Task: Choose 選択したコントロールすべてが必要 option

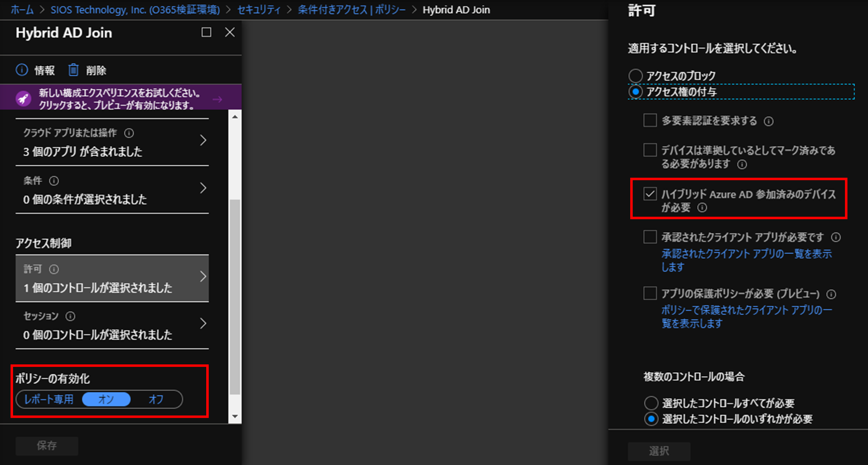Action: point(651,403)
